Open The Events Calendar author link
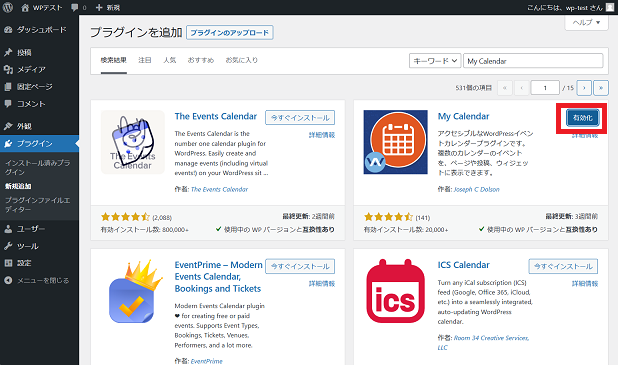This screenshot has width=618, height=365. [x=219, y=189]
